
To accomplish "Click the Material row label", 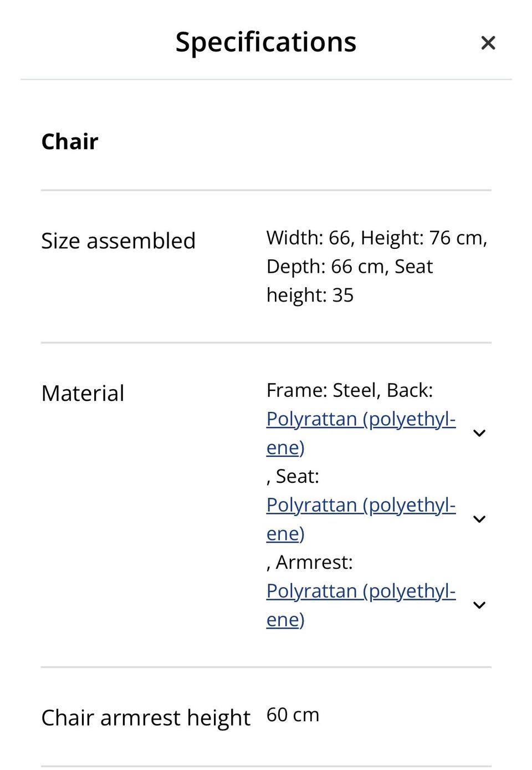I will [x=83, y=394].
